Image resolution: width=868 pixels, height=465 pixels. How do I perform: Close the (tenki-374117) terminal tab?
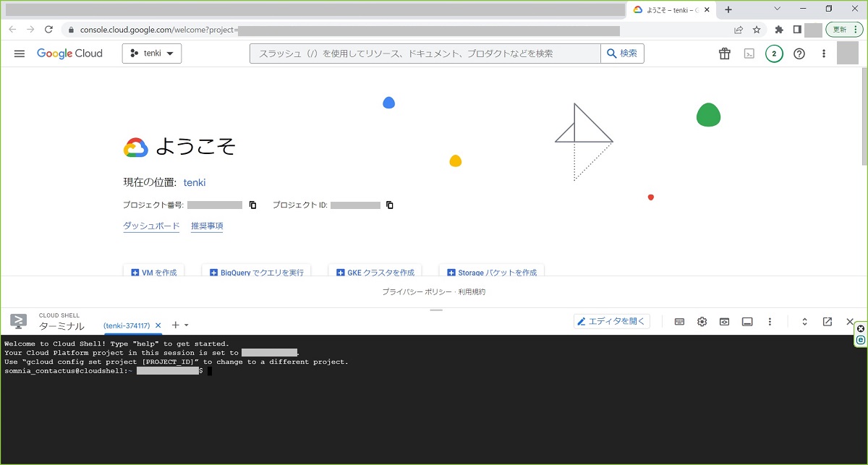158,325
